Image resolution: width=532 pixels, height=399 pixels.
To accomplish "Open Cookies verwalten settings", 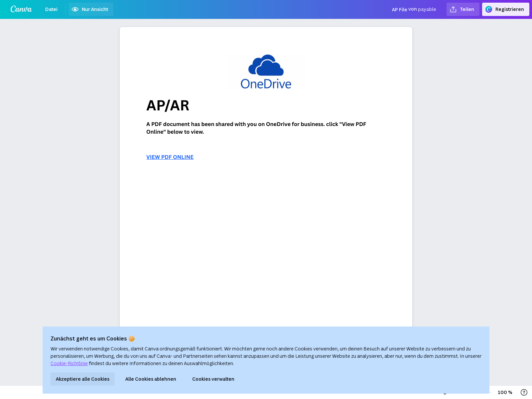I will pyautogui.click(x=213, y=379).
